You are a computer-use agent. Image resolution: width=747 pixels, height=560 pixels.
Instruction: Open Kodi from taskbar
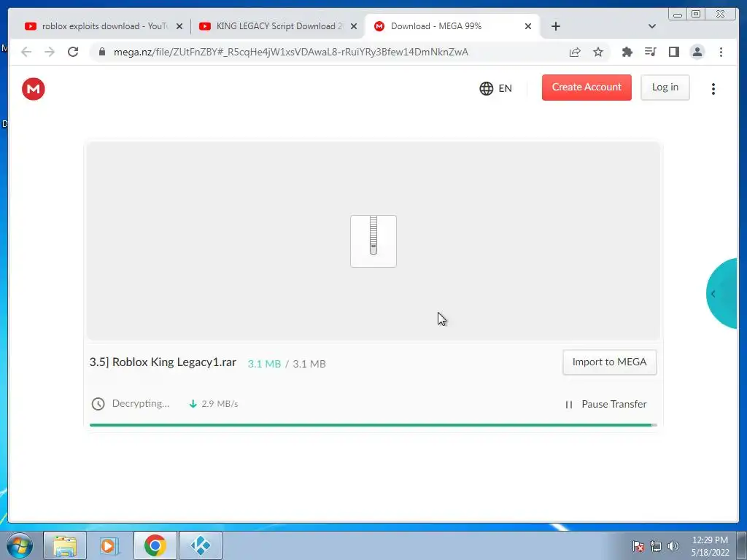tap(201, 545)
